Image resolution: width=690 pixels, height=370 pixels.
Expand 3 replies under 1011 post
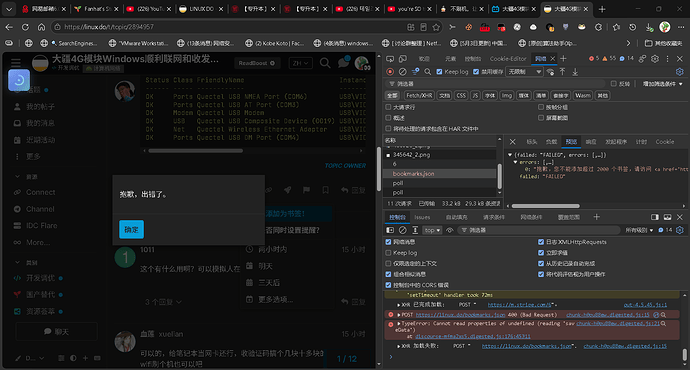coord(163,302)
